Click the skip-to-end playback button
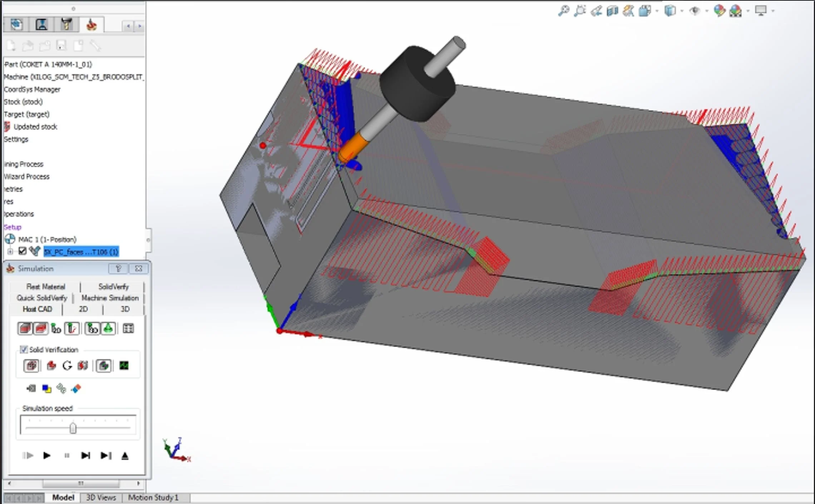The height and width of the screenshot is (504, 815). pyautogui.click(x=106, y=455)
